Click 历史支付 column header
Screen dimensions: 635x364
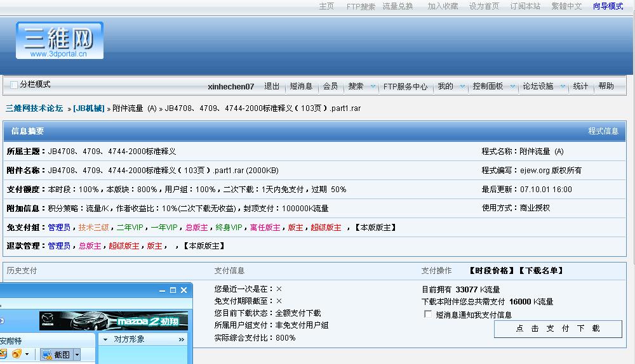[x=22, y=271]
